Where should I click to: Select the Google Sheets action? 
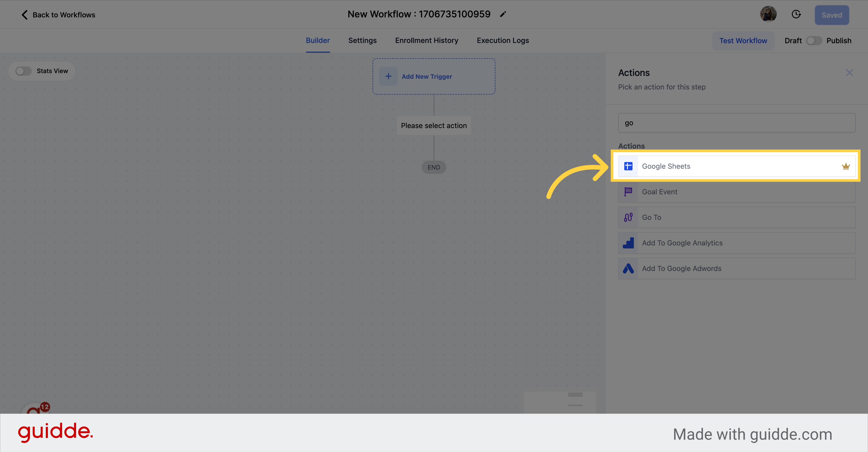tap(736, 166)
